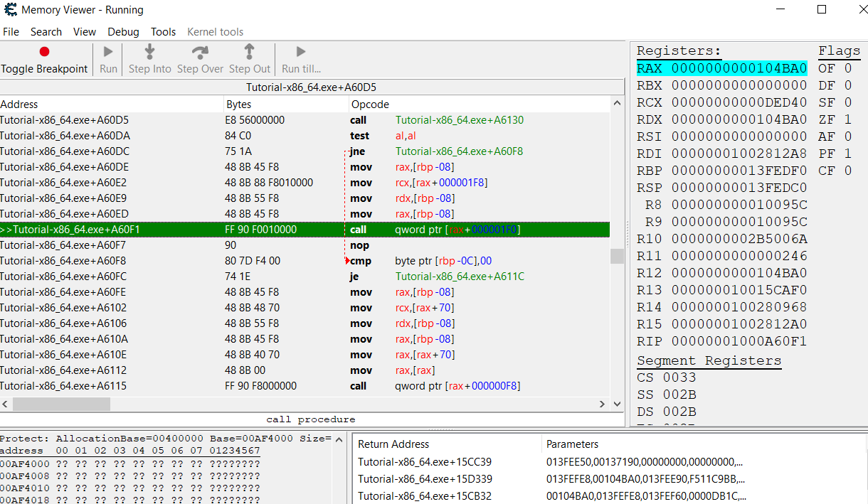Open the View menu
868x504 pixels.
pos(85,32)
